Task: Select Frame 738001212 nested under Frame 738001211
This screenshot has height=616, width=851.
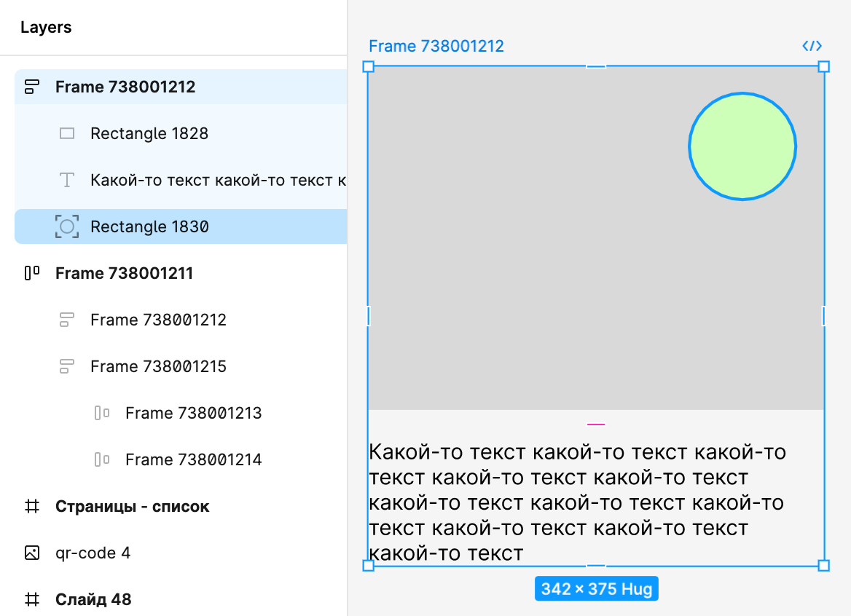Action: pos(158,320)
